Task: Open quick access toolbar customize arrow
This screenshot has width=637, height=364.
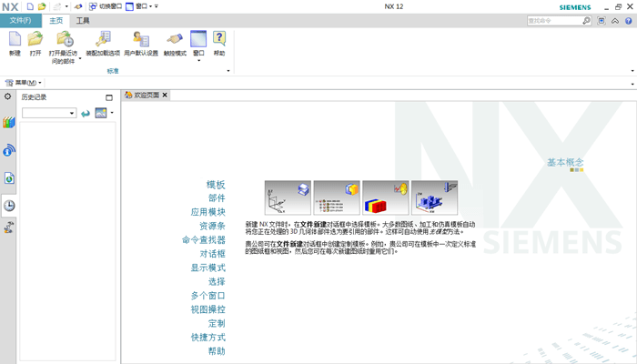Action: (157, 6)
